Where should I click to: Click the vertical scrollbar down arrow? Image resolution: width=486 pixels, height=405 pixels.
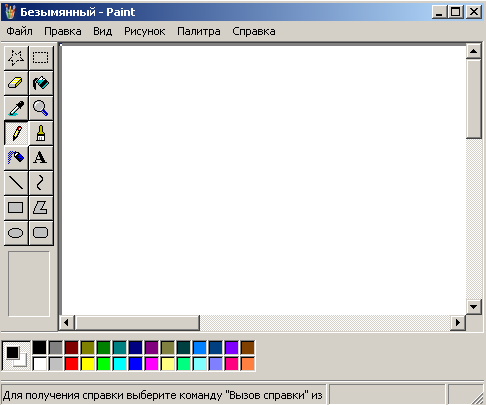coord(474,307)
